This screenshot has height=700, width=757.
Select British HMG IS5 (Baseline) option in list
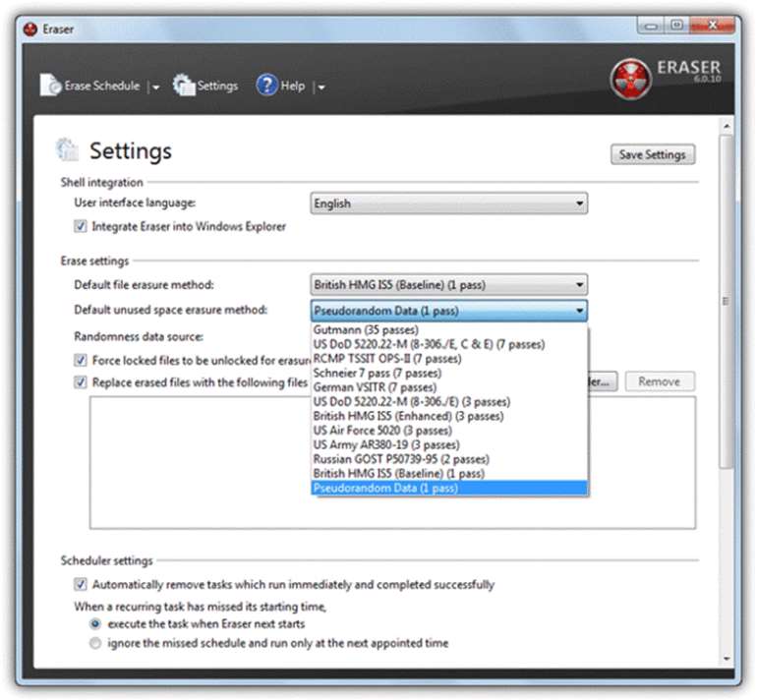coord(449,474)
